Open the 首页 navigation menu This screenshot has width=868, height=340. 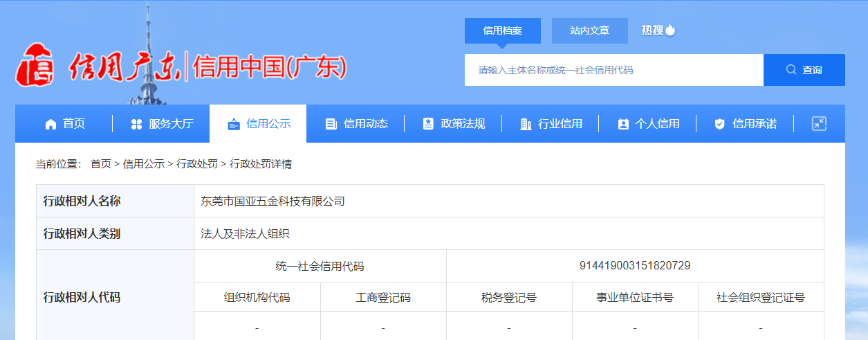point(65,124)
